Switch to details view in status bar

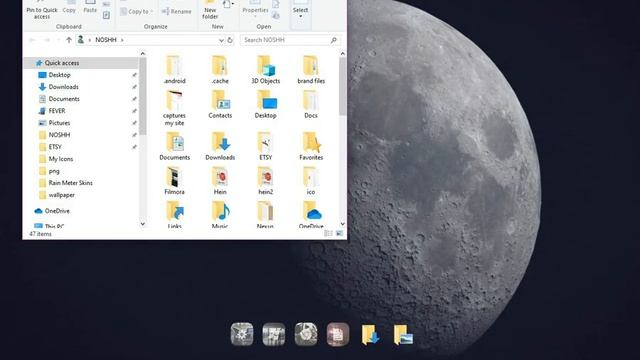click(328, 233)
